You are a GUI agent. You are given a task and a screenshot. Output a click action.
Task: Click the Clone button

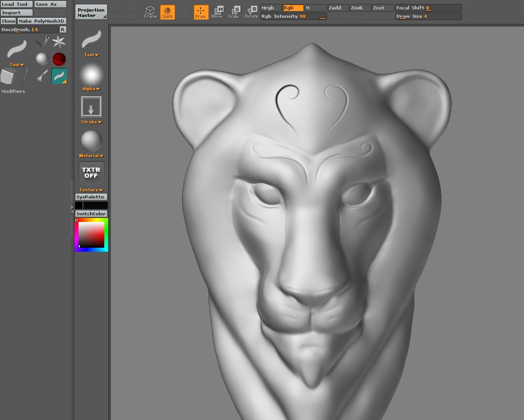pos(8,21)
